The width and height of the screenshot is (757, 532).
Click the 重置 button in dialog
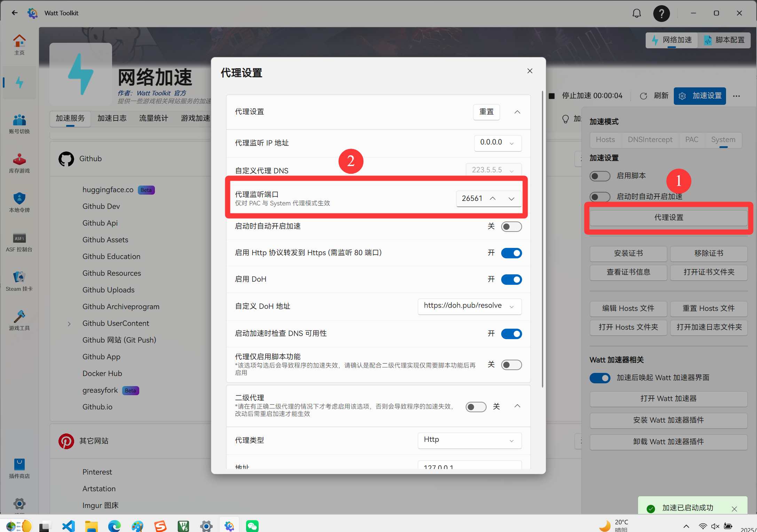point(486,112)
